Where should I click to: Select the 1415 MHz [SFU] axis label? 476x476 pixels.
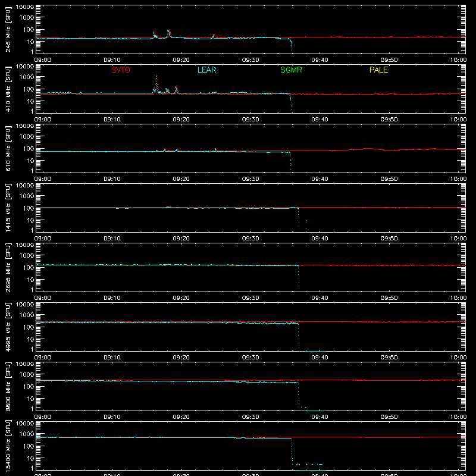[x=8, y=208]
